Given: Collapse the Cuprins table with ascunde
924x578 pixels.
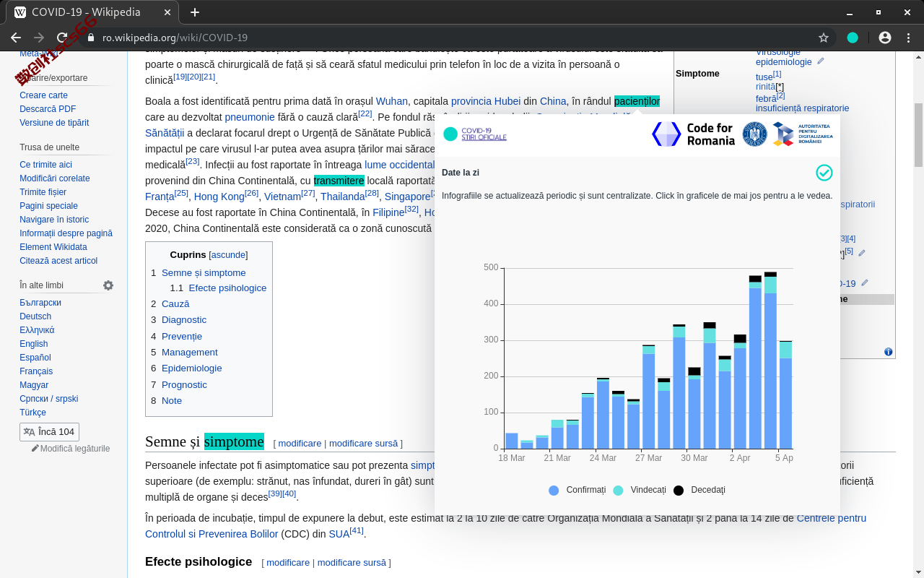Looking at the screenshot, I should [x=228, y=255].
